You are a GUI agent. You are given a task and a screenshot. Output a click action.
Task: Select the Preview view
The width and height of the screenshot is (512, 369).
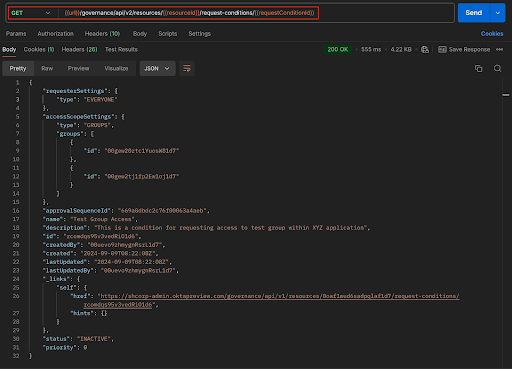pos(78,68)
